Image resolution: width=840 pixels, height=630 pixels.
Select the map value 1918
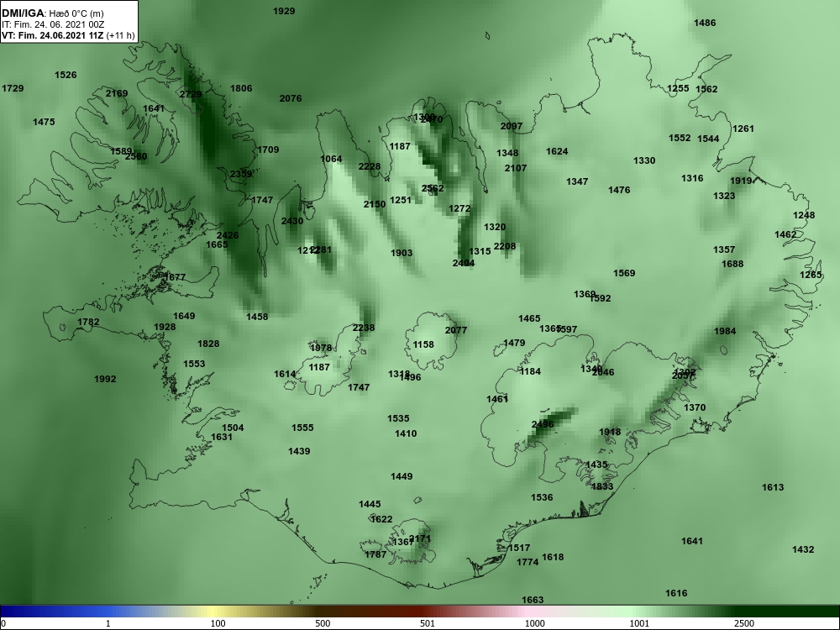click(610, 432)
